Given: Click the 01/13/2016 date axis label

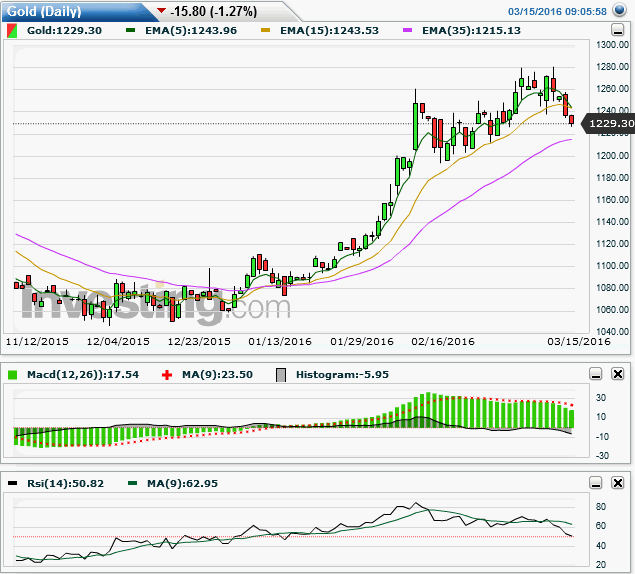Looking at the screenshot, I should coord(280,341).
